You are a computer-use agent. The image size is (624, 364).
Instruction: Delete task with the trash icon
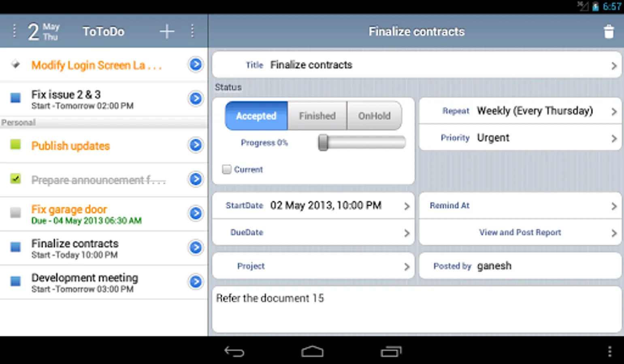coord(609,32)
